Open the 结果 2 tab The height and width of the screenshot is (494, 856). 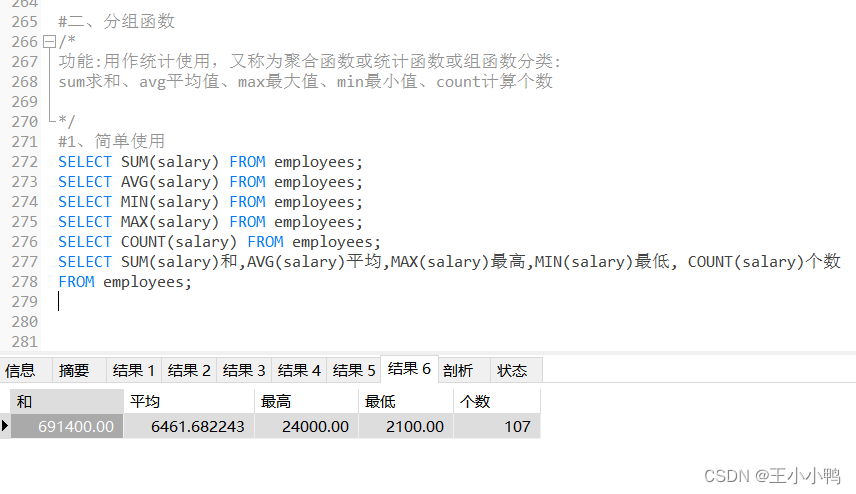point(189,371)
